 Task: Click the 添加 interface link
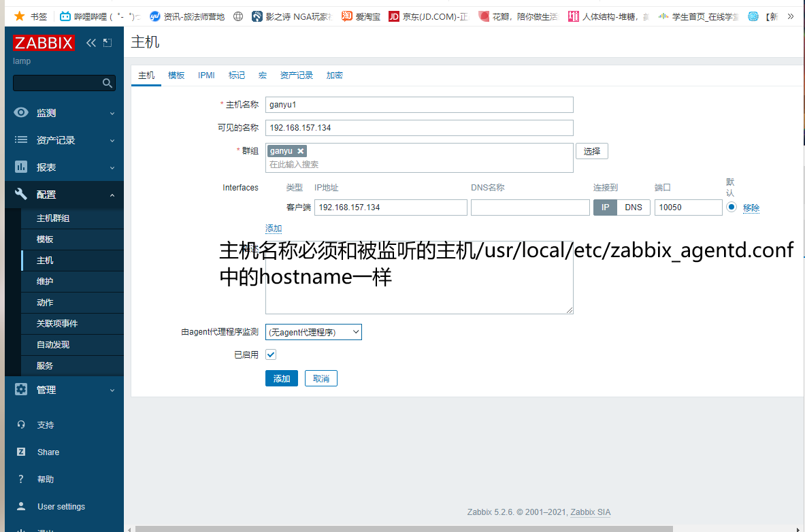coord(274,229)
